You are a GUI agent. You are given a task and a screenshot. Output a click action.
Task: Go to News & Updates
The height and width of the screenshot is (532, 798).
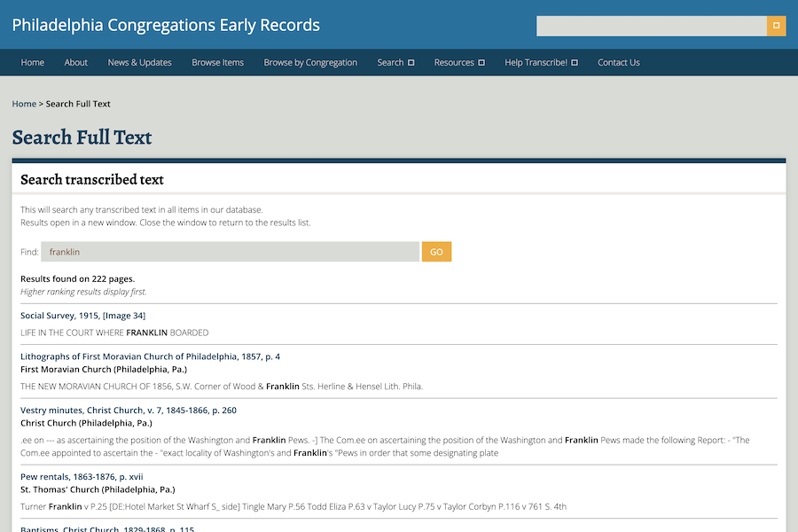pyautogui.click(x=139, y=63)
